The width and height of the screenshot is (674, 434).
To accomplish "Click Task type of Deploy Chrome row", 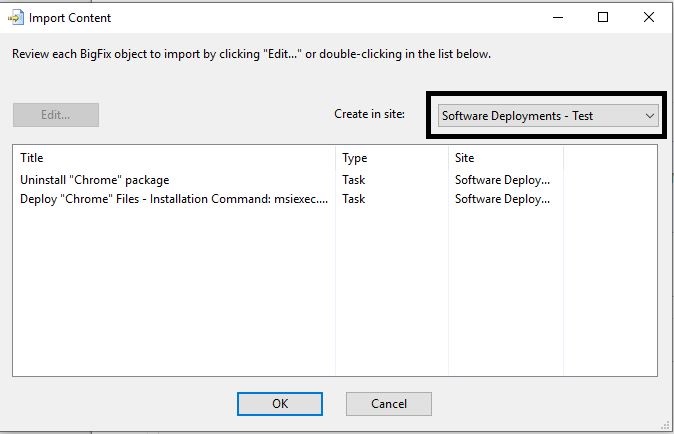I will [353, 199].
